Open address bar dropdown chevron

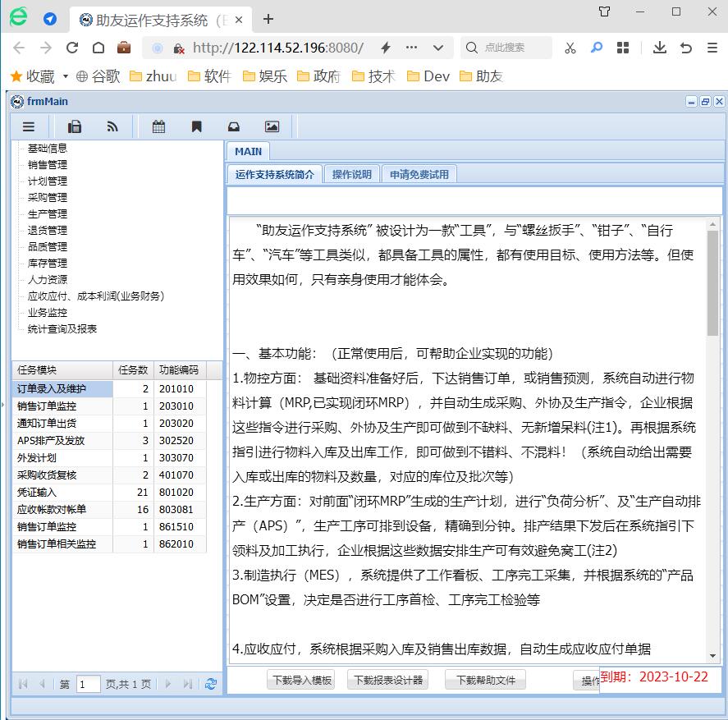click(437, 48)
